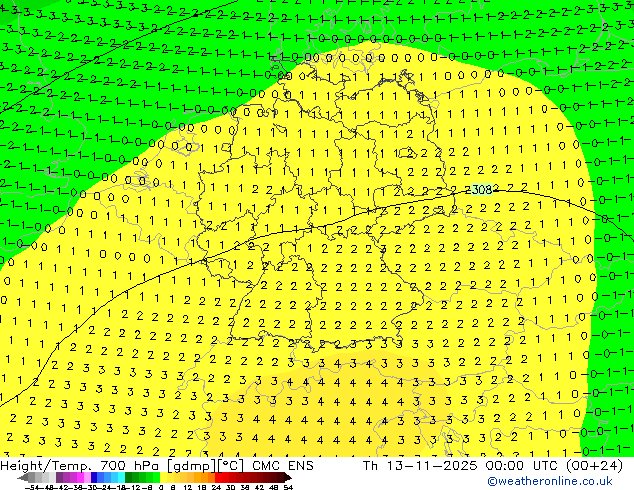Screen dimensions: 634x490
Task: Click the 00:00 UTC (00+24) time text
Action: point(554,466)
